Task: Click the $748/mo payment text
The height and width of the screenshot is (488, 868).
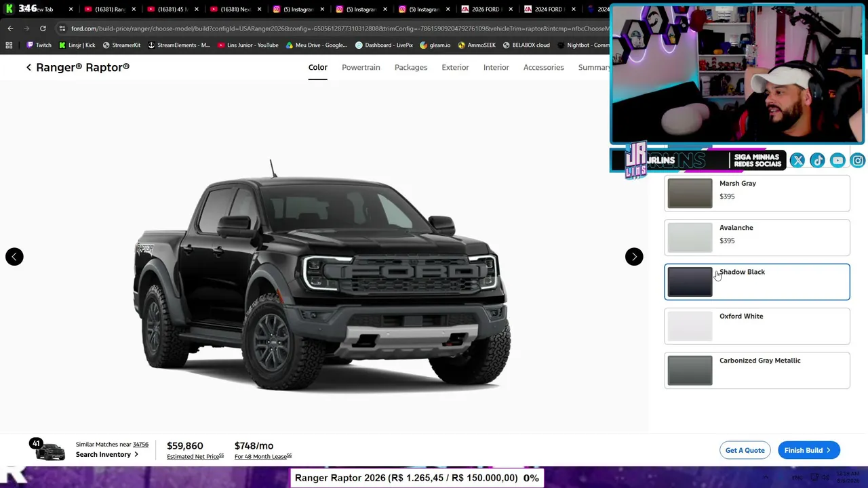Action: point(254,445)
